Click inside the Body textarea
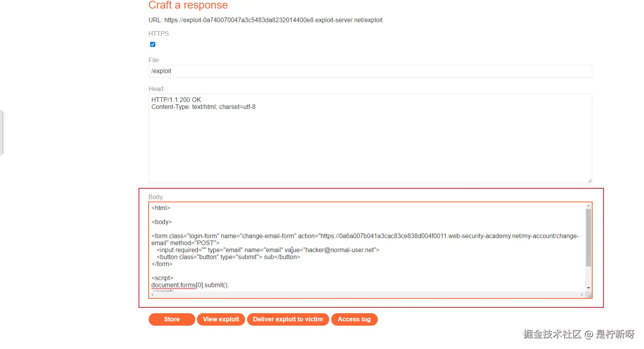Screen dimensions: 644x349 [370, 250]
